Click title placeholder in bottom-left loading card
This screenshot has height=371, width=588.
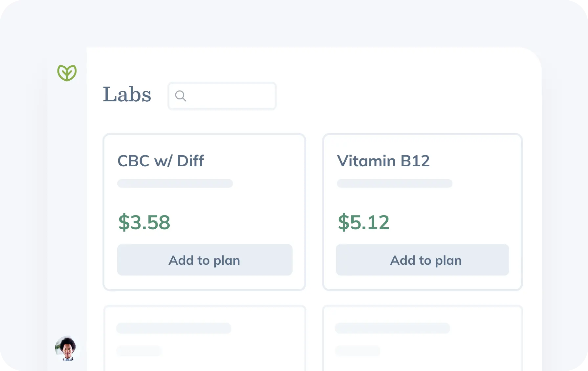tap(174, 328)
